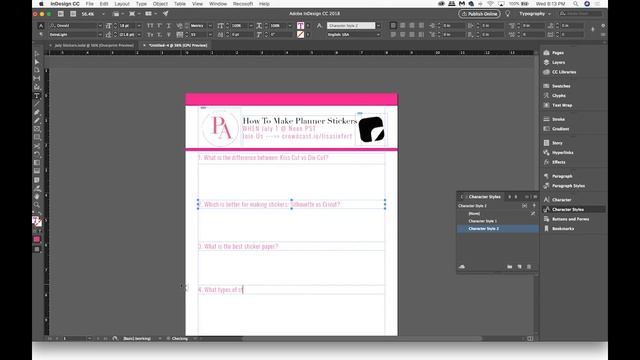Click the Adobe Stock search field
The height and width of the screenshot is (360, 640).
click(x=580, y=14)
